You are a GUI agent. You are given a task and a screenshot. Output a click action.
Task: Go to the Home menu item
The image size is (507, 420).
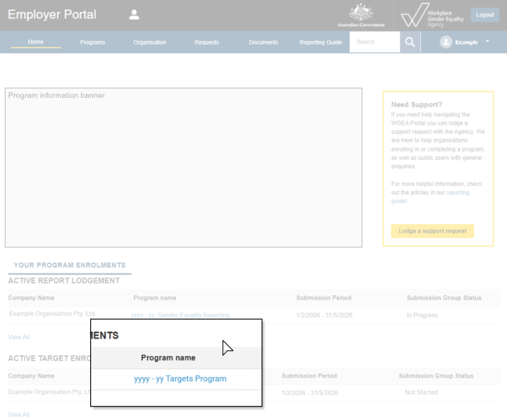36,42
